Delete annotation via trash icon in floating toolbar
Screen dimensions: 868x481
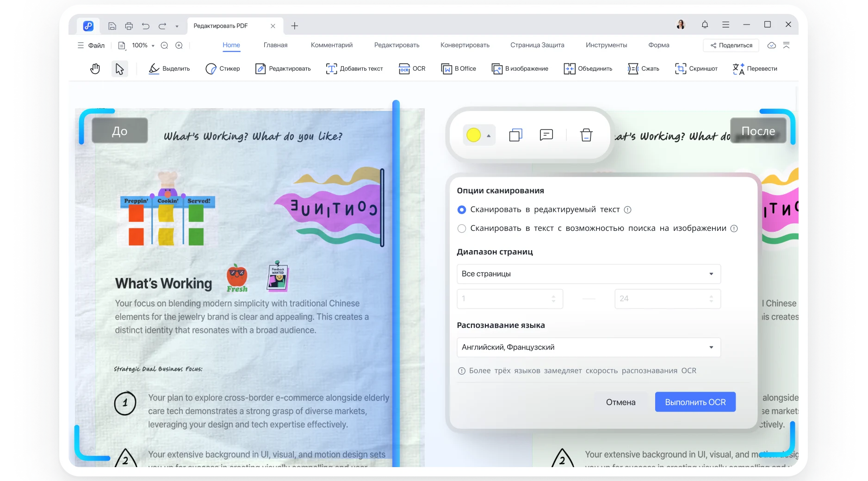(x=586, y=135)
